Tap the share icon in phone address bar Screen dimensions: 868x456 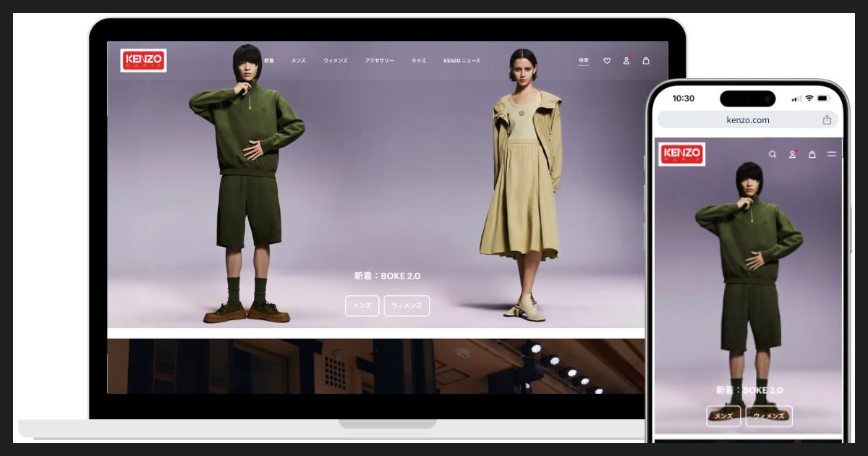[827, 120]
